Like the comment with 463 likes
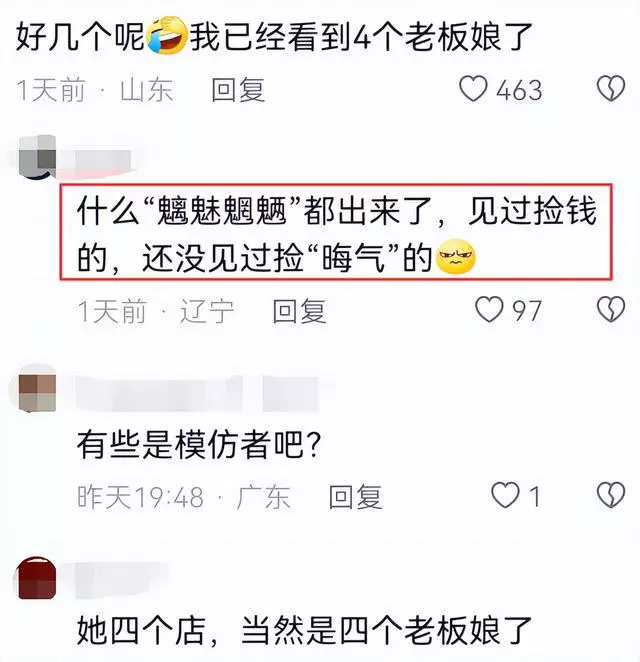This screenshot has width=640, height=662. coord(473,89)
